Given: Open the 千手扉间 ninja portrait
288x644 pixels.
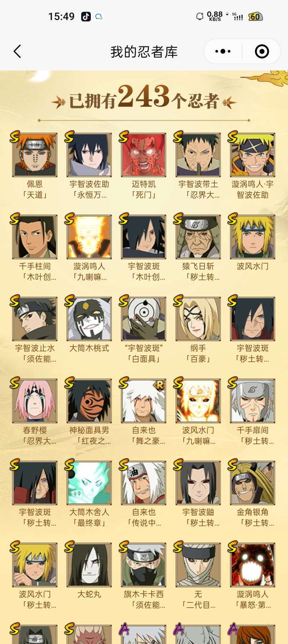Looking at the screenshot, I should 252,401.
